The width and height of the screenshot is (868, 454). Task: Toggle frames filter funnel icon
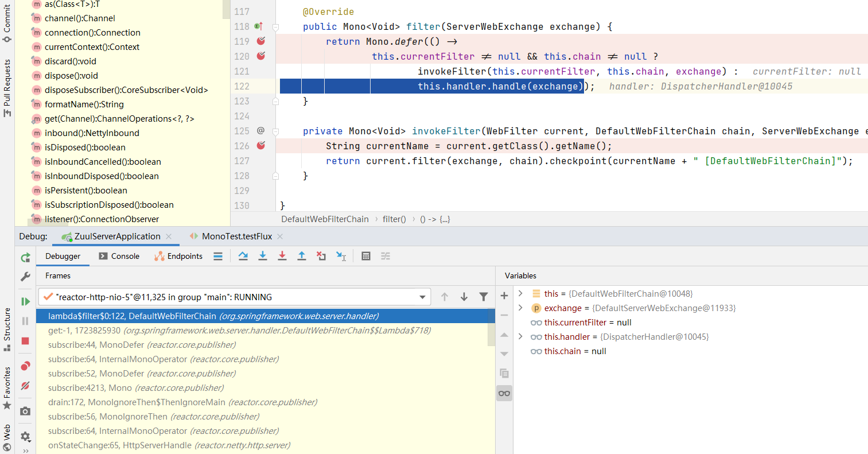click(484, 297)
